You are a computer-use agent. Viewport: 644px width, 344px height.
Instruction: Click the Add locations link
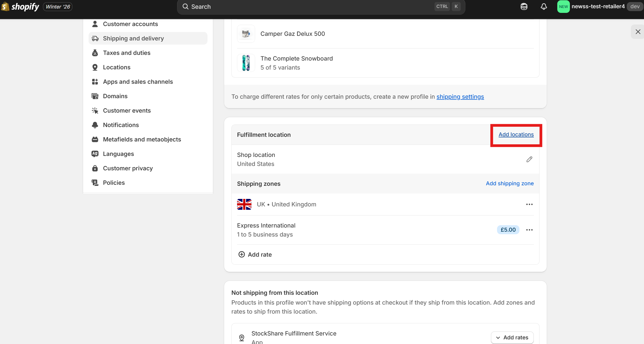[x=516, y=135]
